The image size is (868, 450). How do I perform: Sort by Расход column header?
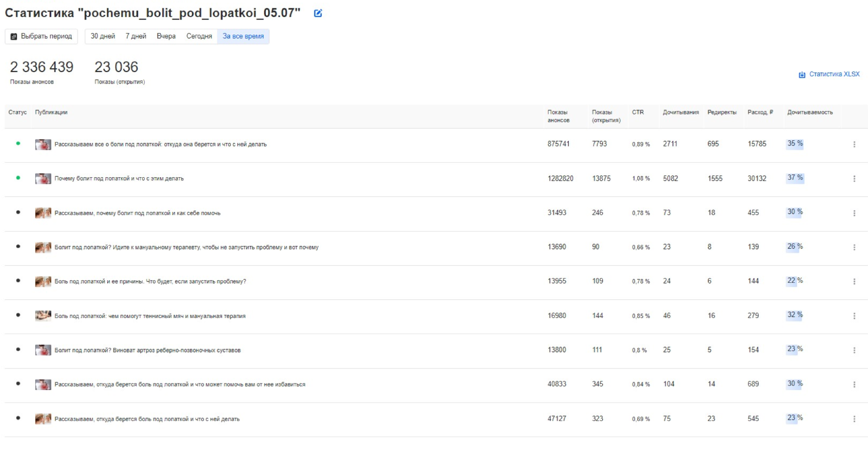(x=760, y=112)
